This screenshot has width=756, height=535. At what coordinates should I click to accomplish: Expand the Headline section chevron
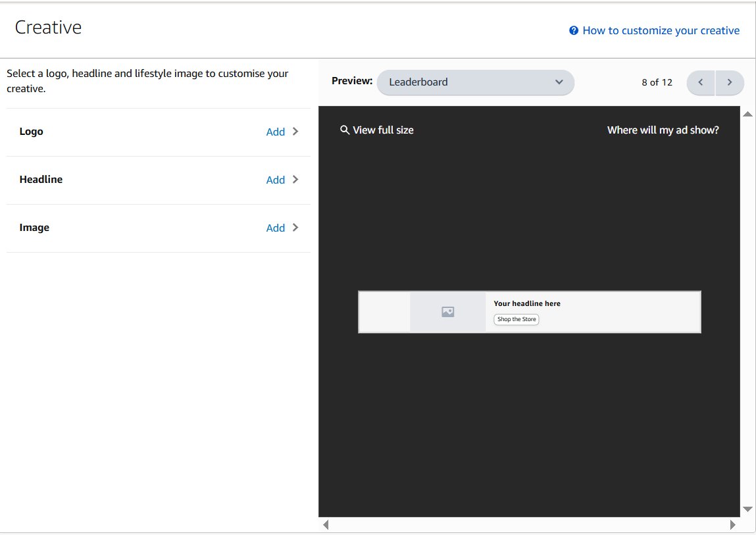click(x=295, y=180)
